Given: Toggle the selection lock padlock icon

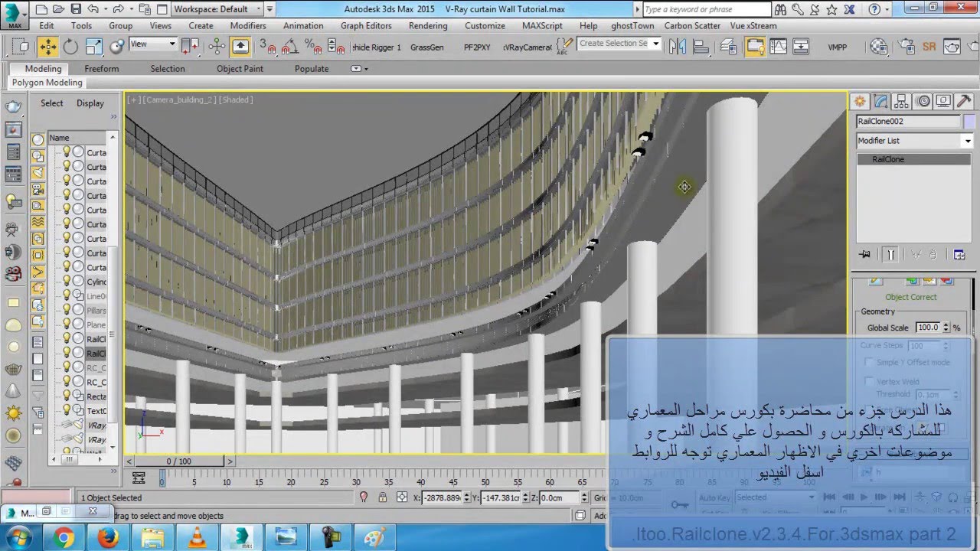Looking at the screenshot, I should (382, 497).
